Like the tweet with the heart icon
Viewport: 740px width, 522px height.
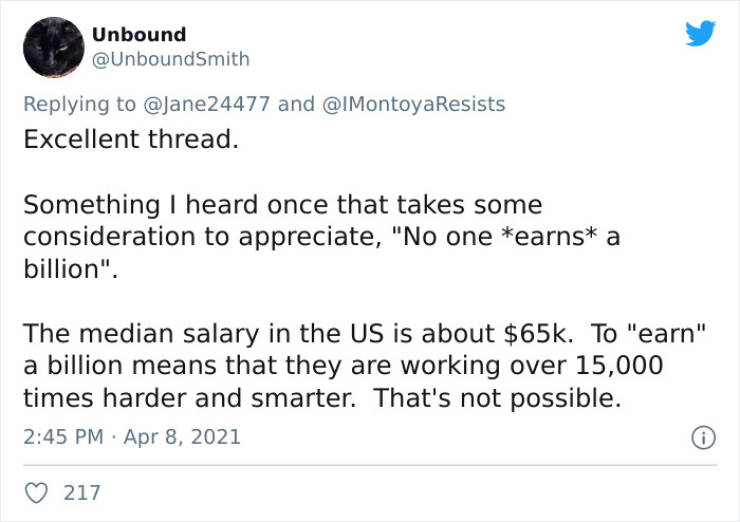pyautogui.click(x=36, y=493)
